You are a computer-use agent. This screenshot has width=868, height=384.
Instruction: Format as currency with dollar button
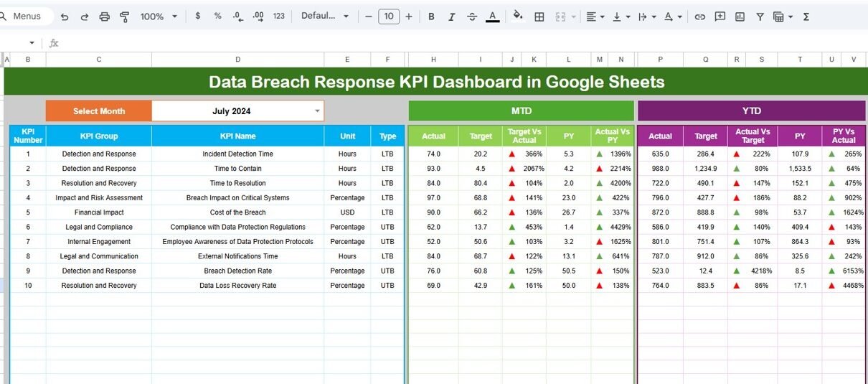coord(198,17)
